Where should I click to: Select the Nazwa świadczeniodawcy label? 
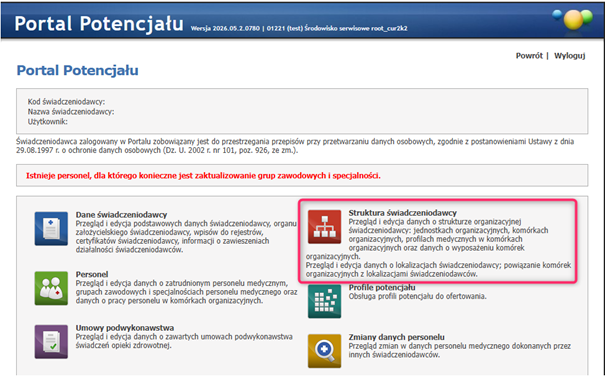71,112
